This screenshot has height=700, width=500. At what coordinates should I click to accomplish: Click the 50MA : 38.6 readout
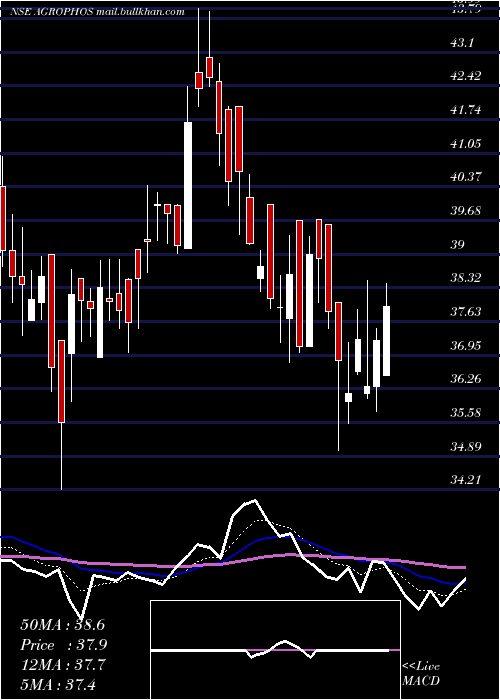(x=63, y=625)
